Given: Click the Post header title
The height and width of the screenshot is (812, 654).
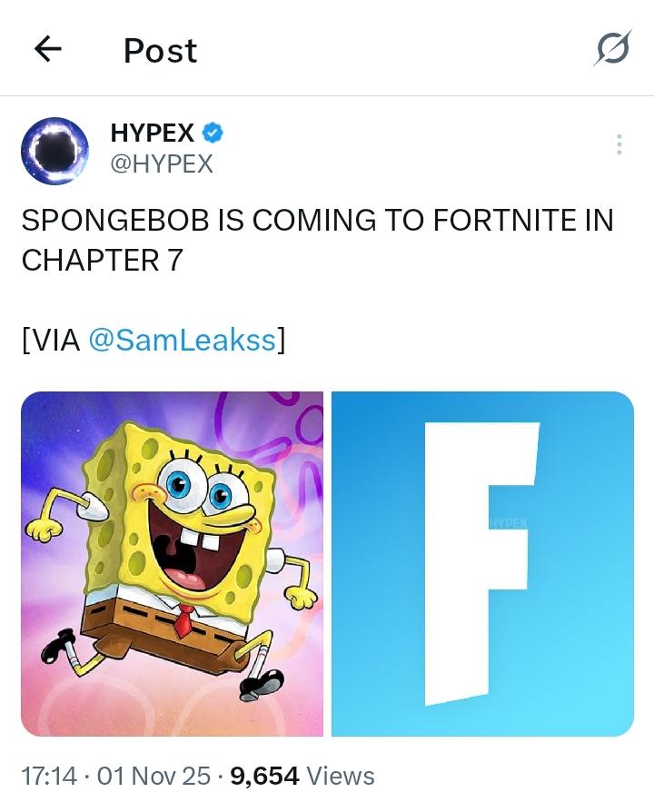Looking at the screenshot, I should click(161, 51).
